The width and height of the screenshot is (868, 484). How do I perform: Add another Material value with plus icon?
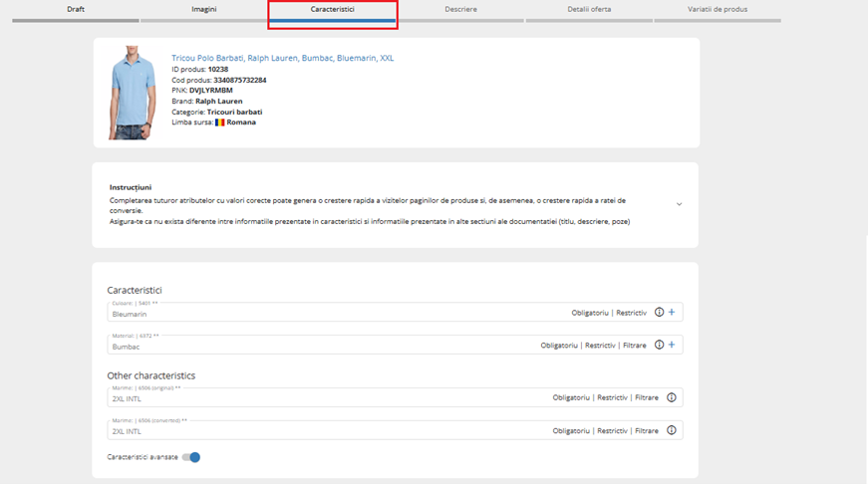point(672,346)
